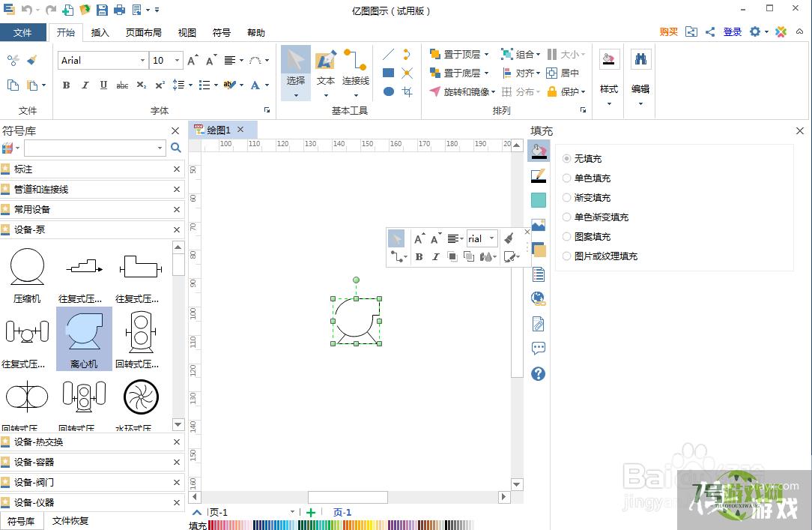Viewport: 812px width, 530px height.
Task: Apply strikethrough formatting
Action: click(x=122, y=85)
